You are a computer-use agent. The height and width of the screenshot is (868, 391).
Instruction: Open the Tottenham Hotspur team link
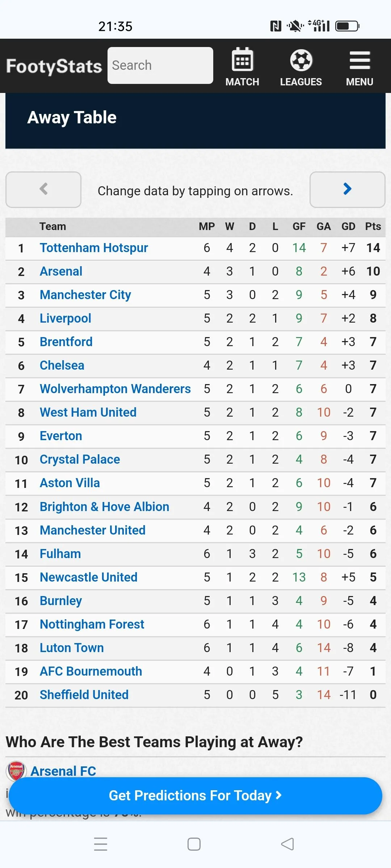point(94,248)
